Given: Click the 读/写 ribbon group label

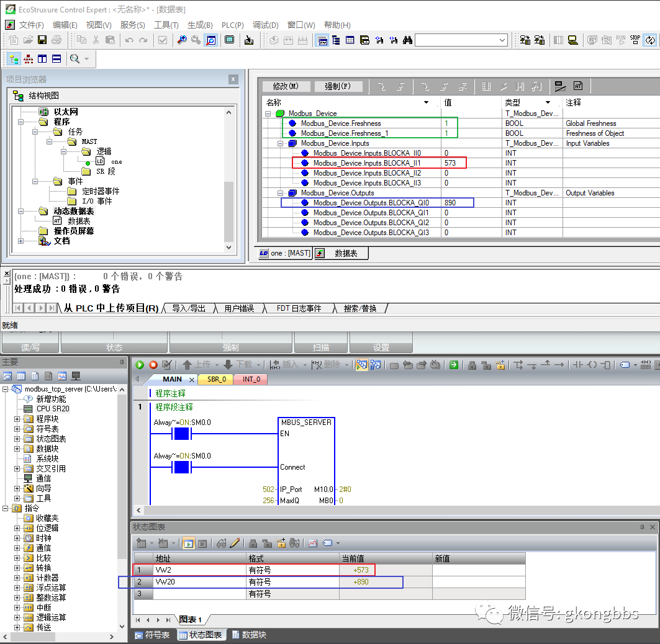Looking at the screenshot, I should 30,347.
